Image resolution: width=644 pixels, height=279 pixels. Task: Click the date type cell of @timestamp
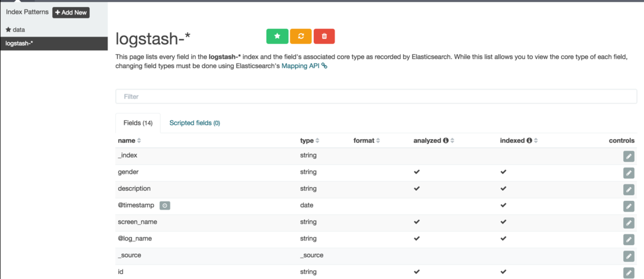[307, 205]
